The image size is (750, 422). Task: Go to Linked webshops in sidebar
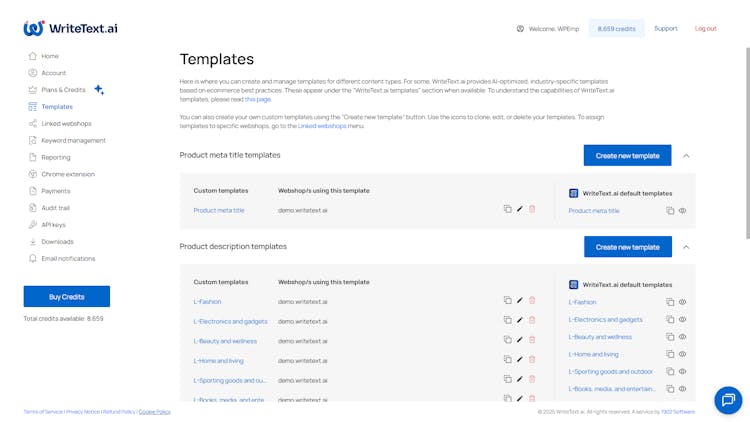pyautogui.click(x=66, y=123)
